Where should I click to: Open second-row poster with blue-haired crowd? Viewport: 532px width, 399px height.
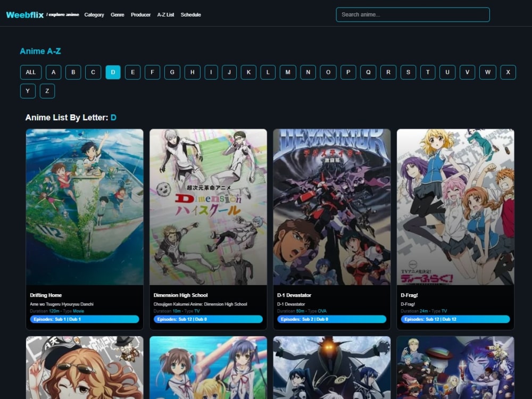click(x=455, y=368)
